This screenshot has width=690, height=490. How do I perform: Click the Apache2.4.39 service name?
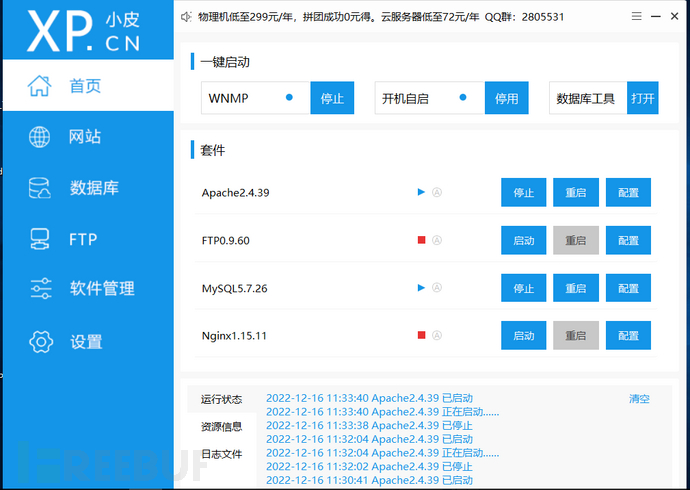point(235,193)
